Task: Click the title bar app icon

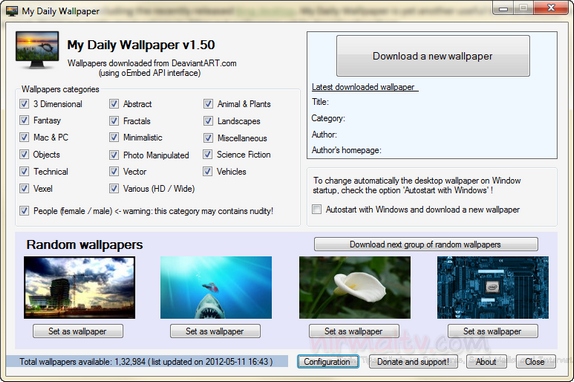Action: 12,11
